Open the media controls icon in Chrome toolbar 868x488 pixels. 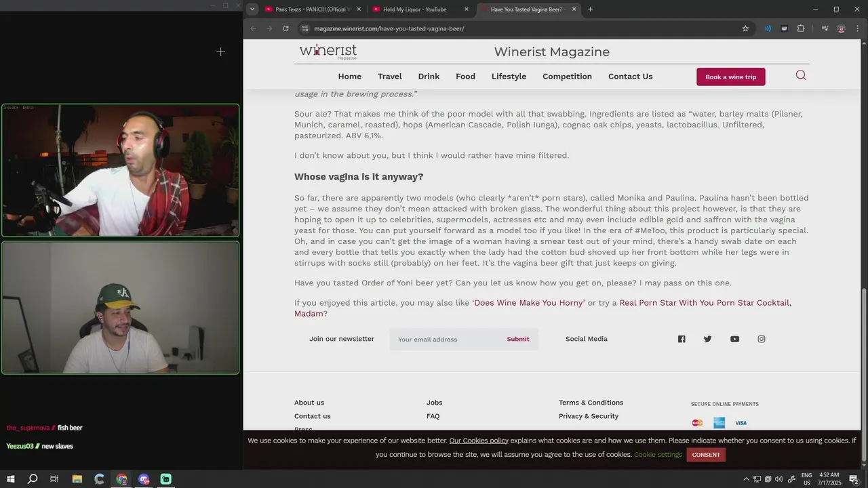825,28
